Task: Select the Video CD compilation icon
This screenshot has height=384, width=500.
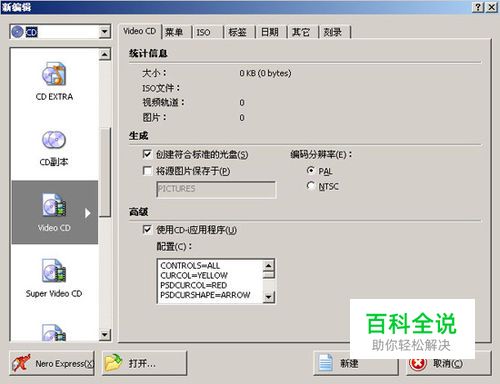Action: tap(54, 205)
